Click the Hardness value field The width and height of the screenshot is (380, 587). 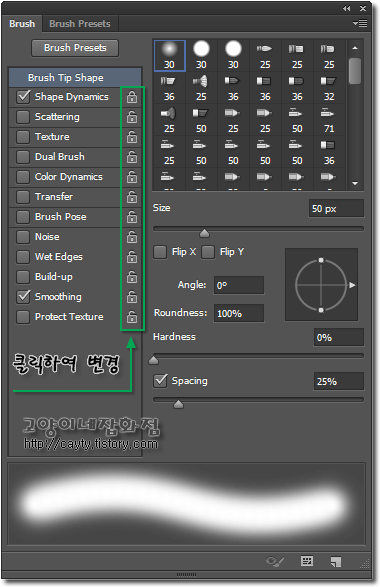pyautogui.click(x=338, y=338)
